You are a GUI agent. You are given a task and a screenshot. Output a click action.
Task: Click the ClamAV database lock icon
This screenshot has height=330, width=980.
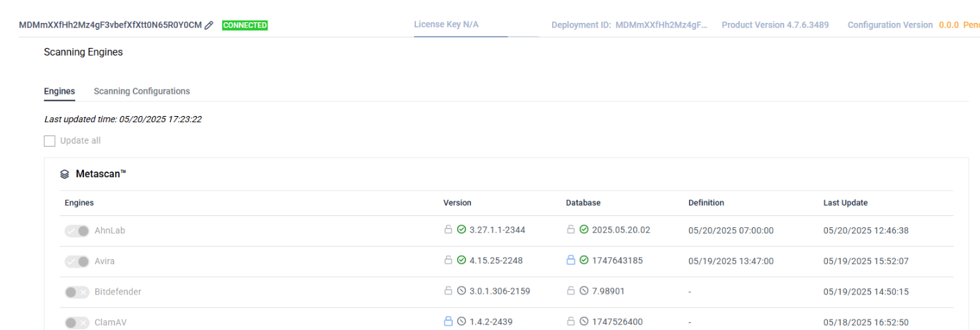pos(571,322)
